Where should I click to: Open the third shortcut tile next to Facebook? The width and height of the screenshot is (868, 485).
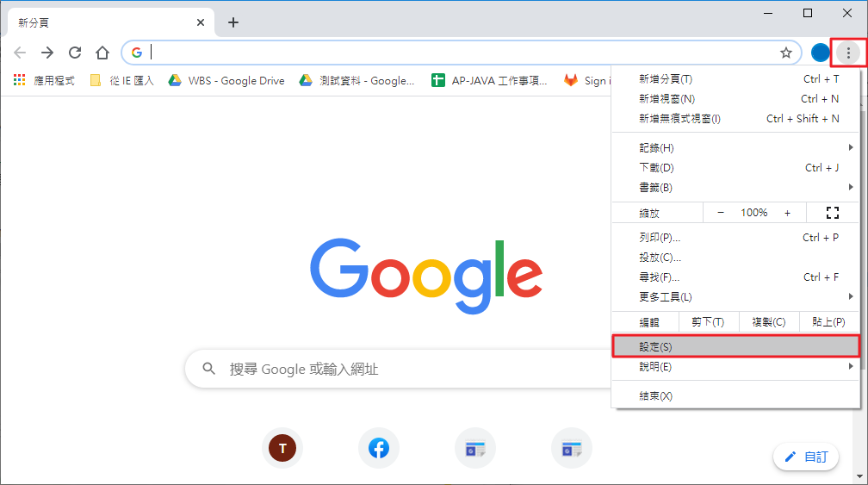[x=475, y=448]
